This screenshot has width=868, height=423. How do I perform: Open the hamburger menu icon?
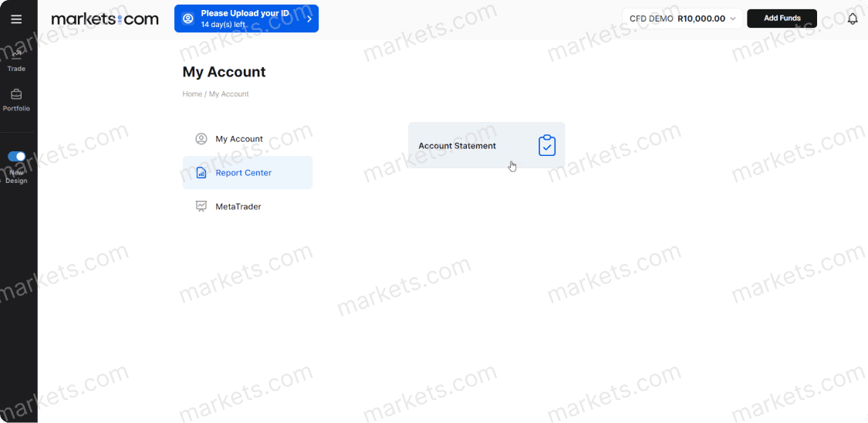pos(17,19)
